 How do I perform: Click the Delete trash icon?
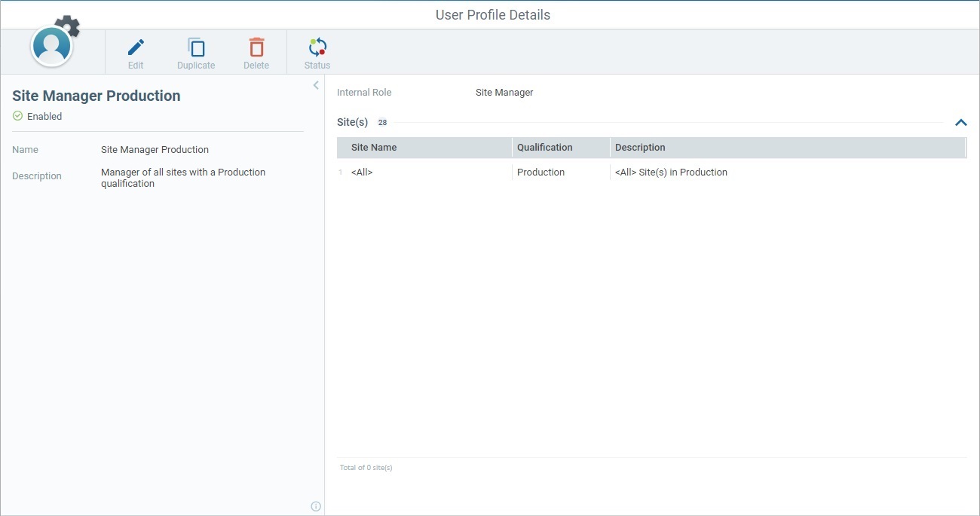click(x=256, y=46)
